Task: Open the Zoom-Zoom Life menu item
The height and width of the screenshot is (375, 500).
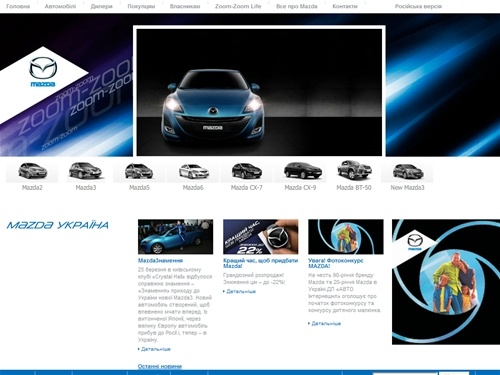Action: pos(238,6)
